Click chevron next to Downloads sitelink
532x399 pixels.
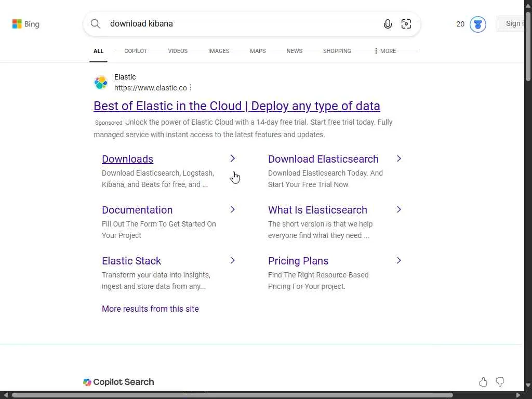(233, 158)
